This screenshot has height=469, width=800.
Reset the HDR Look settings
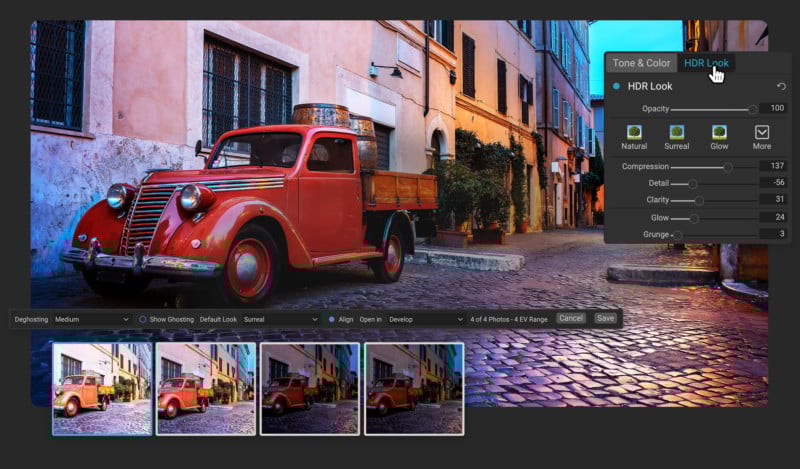click(x=780, y=87)
